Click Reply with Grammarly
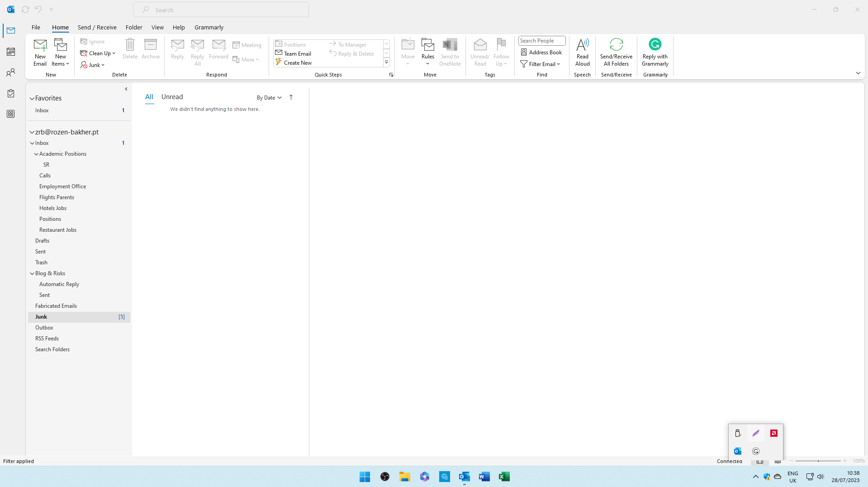868x487 pixels. pyautogui.click(x=655, y=51)
